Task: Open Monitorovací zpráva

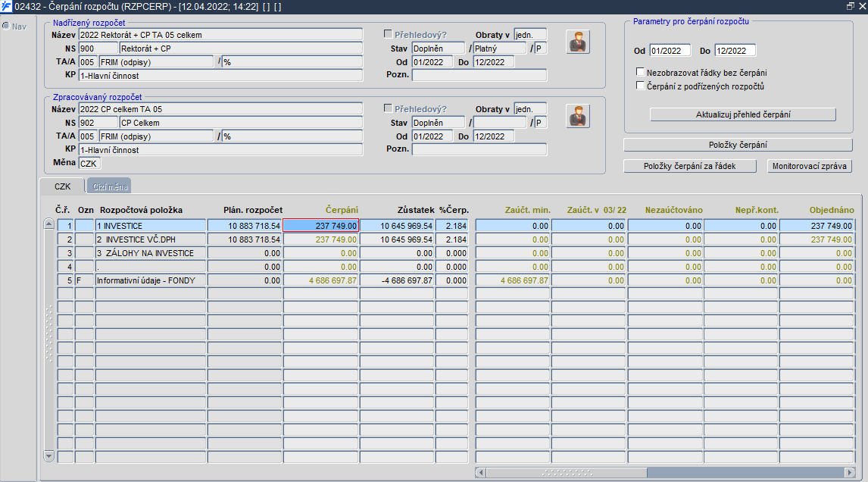Action: [x=810, y=166]
